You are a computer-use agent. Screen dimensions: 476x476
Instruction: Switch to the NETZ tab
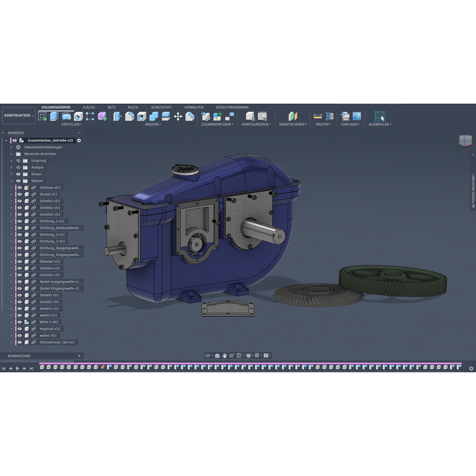pos(112,108)
